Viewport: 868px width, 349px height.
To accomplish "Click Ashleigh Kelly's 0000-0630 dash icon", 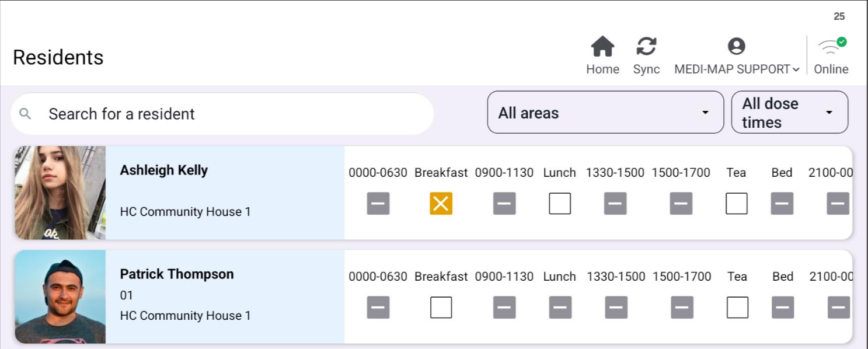I will (x=378, y=204).
